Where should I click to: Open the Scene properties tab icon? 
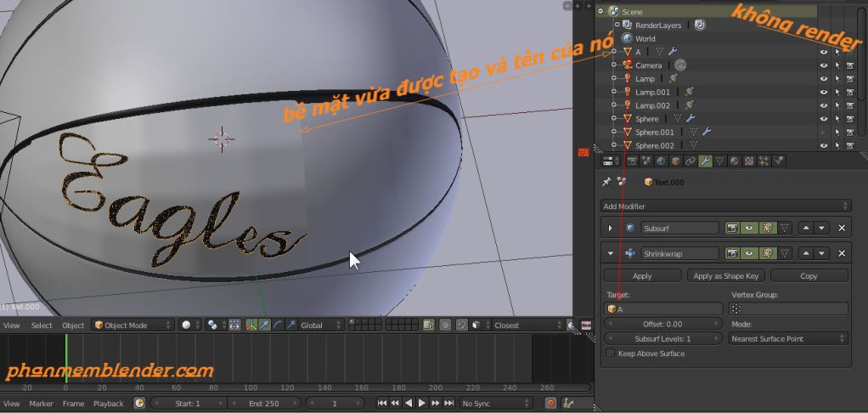click(646, 161)
